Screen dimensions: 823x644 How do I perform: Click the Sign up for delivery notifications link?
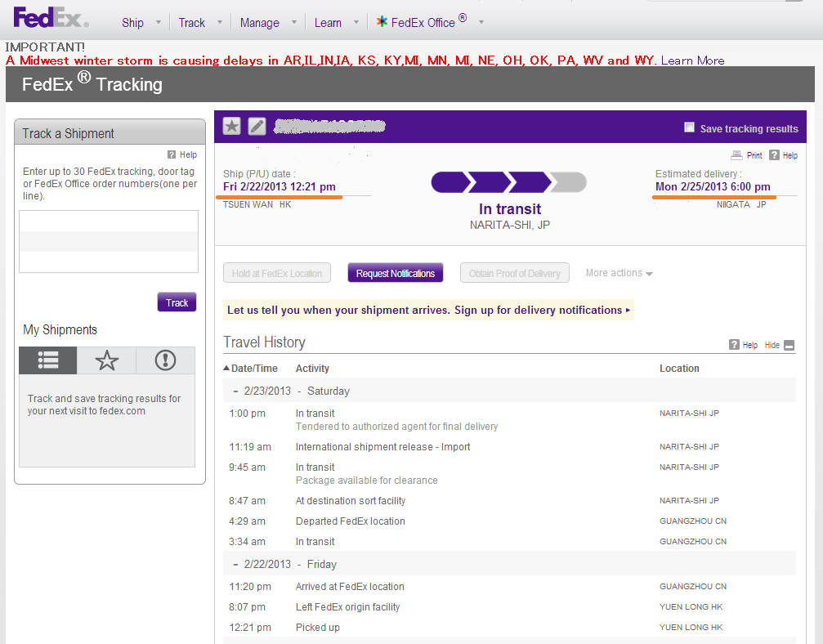coord(542,311)
